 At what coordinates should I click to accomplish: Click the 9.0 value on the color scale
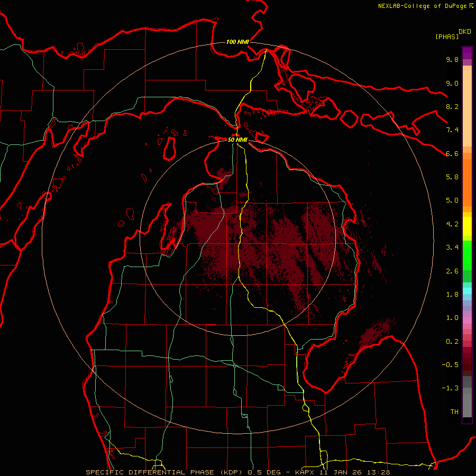(452, 83)
